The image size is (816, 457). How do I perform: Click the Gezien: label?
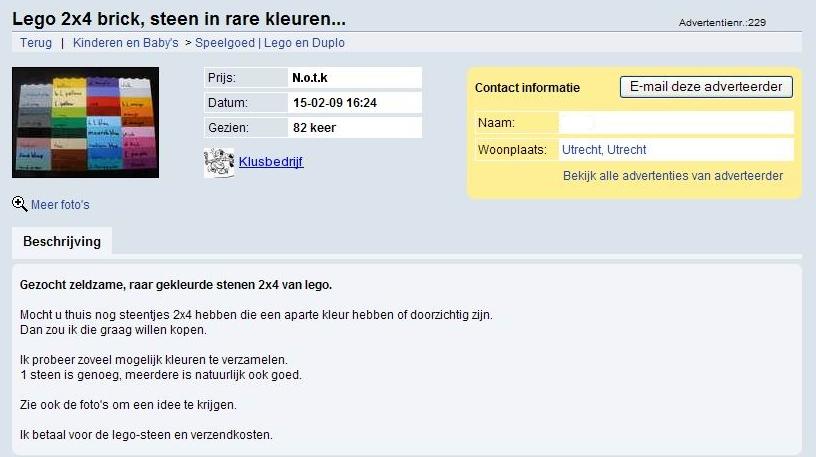pos(228,128)
